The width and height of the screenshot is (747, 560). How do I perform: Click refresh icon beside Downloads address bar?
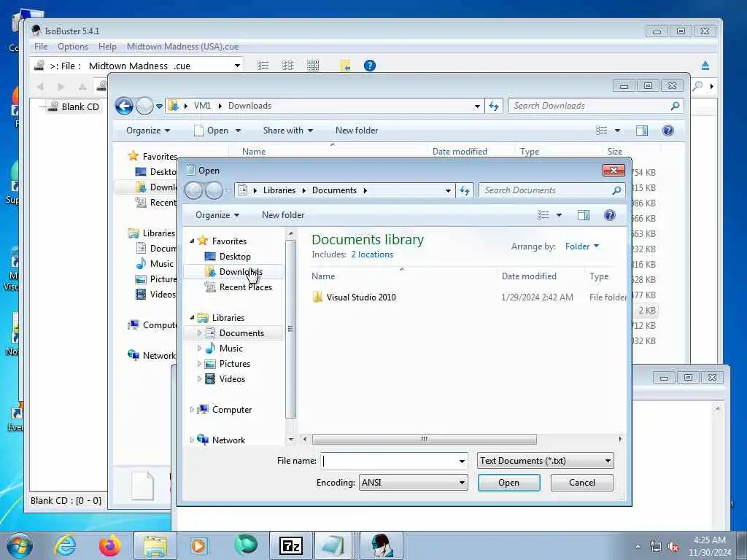(x=494, y=106)
